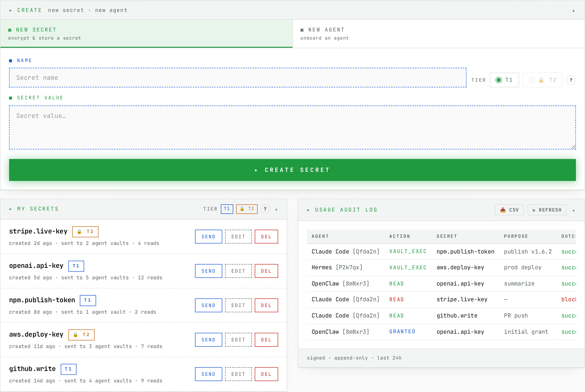Click the PURPOSE column header
Screen dimensions: 585x392
click(516, 236)
